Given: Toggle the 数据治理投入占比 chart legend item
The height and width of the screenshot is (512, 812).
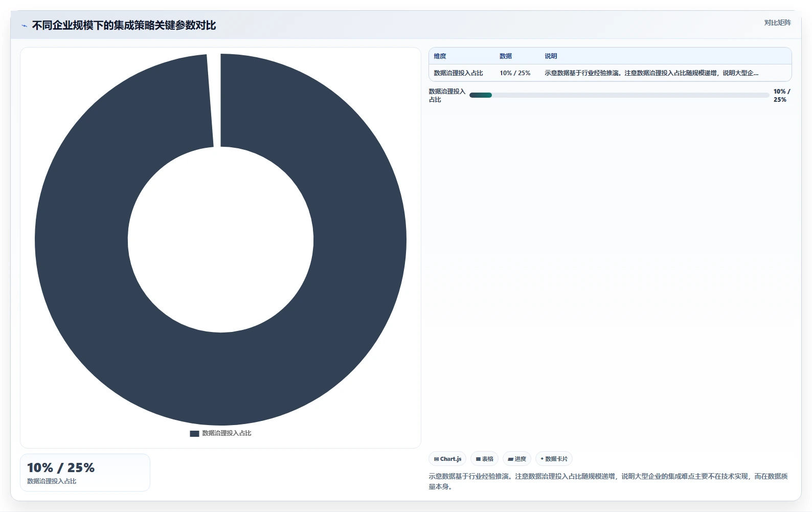Looking at the screenshot, I should 220,433.
